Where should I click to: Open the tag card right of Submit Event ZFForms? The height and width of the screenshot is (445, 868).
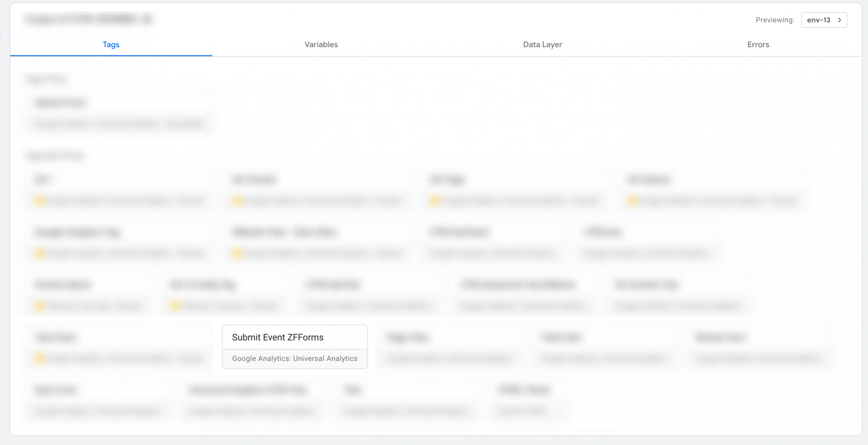[449, 347]
